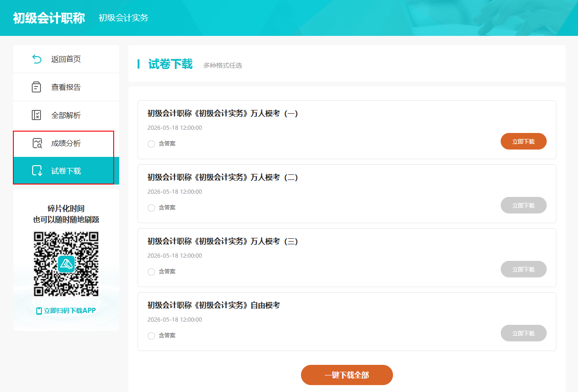Click 立即下载 for 万人模考（一）
578x392 pixels.
coord(523,141)
